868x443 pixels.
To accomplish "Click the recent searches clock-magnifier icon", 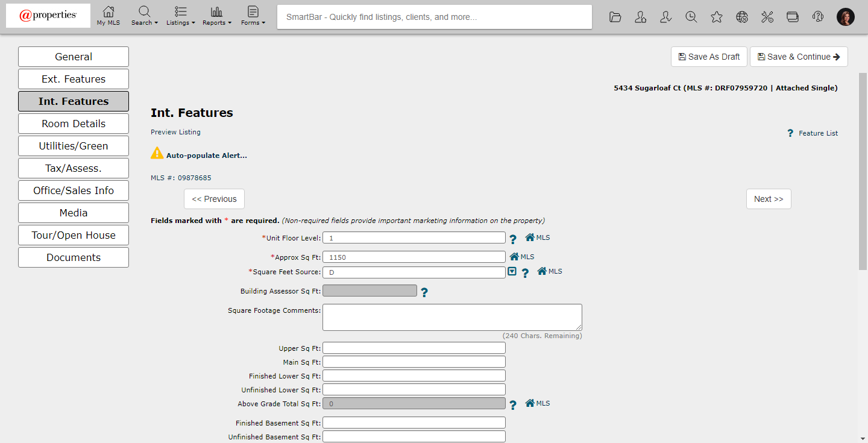I will click(x=691, y=17).
